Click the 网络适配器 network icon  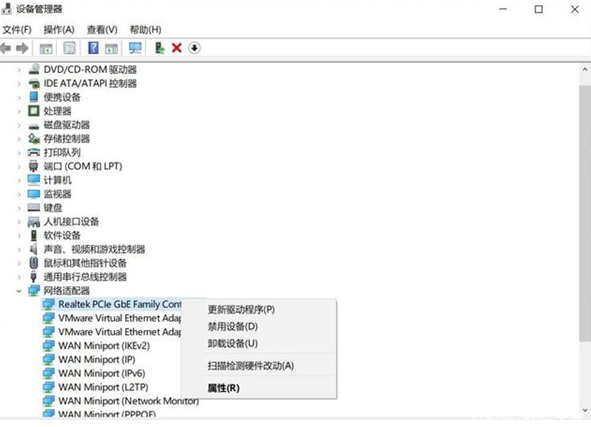34,291
